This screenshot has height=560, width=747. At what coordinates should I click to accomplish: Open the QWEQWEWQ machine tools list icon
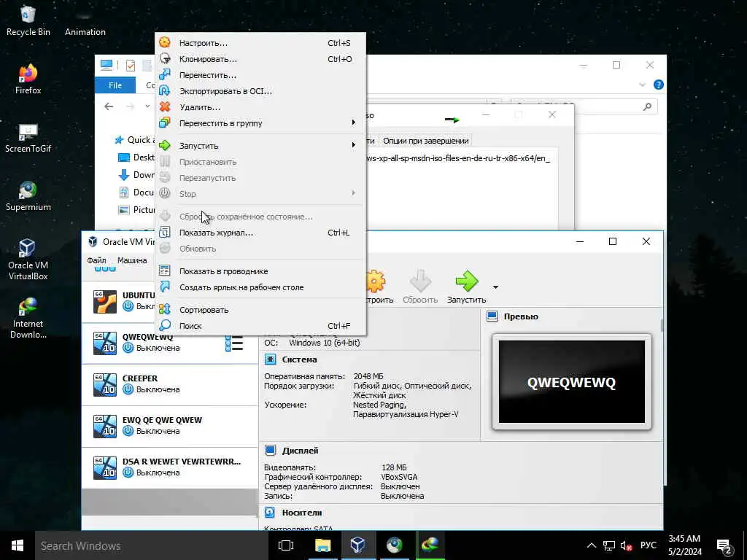point(234,343)
